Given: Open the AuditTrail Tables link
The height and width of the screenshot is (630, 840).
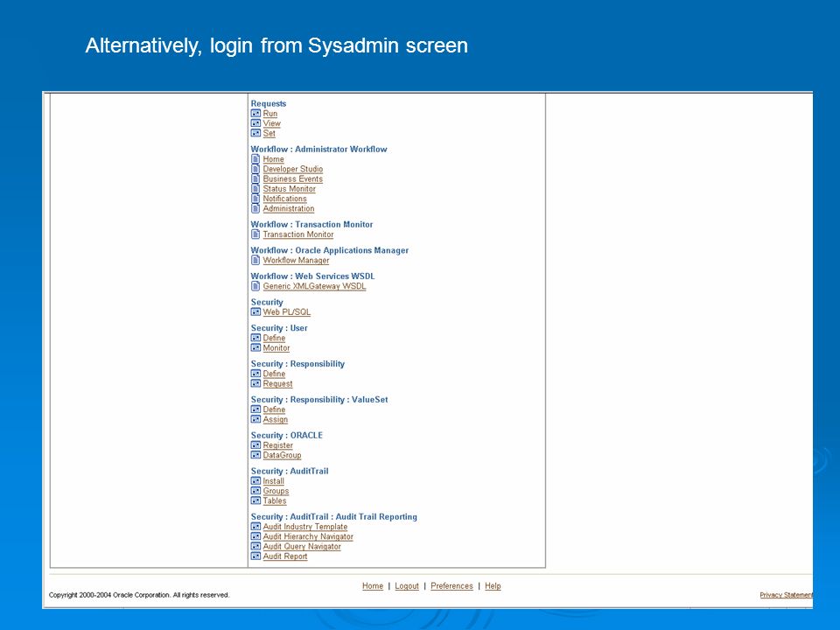Looking at the screenshot, I should coord(274,500).
